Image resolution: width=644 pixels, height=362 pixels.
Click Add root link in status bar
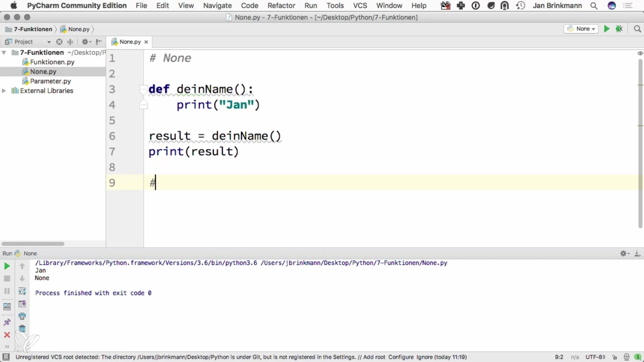click(x=374, y=357)
